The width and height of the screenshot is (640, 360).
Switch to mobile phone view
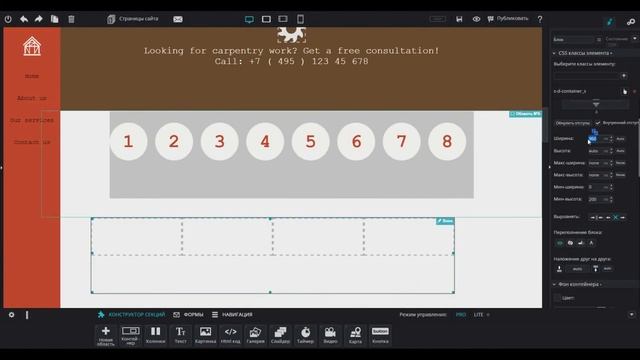pyautogui.click(x=300, y=19)
